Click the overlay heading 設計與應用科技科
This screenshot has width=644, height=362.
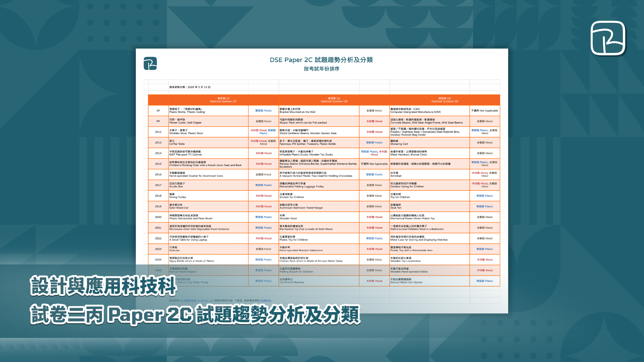[104, 286]
